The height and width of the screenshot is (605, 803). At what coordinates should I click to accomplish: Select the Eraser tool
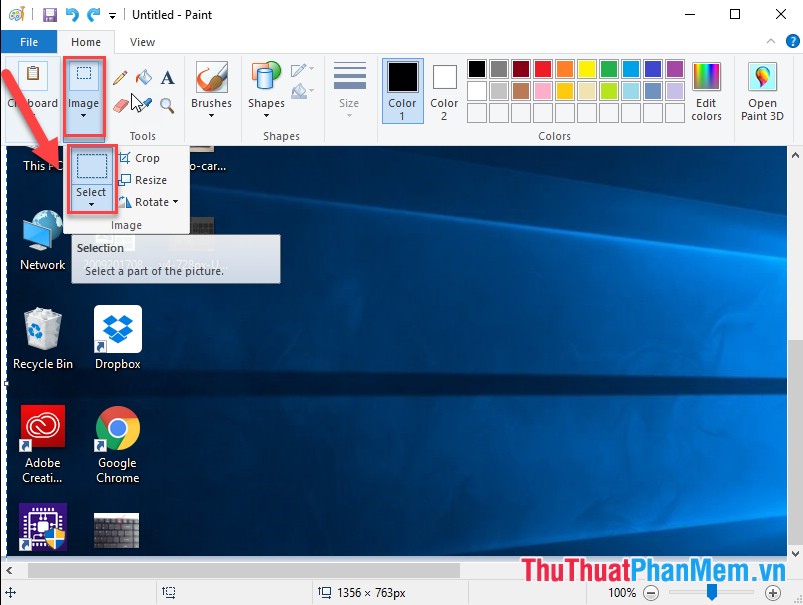pyautogui.click(x=120, y=104)
